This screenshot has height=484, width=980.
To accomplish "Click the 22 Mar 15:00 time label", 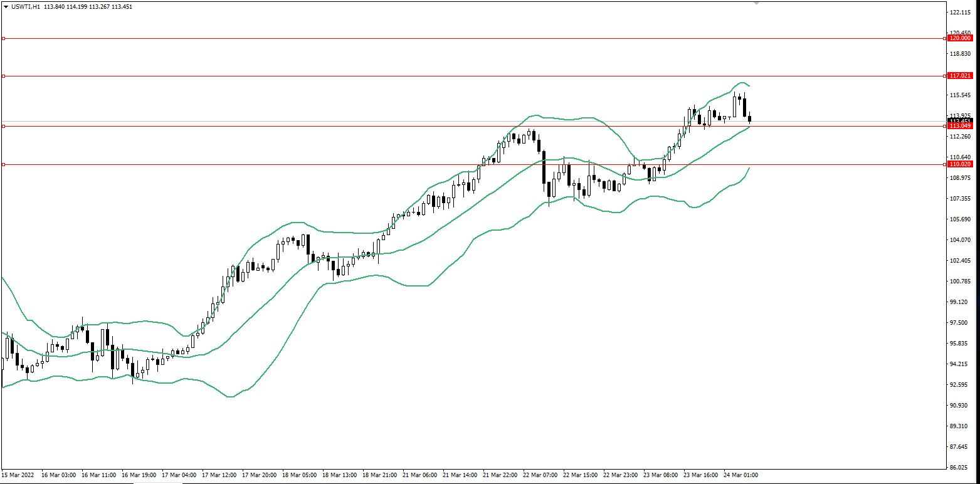I will coord(580,475).
